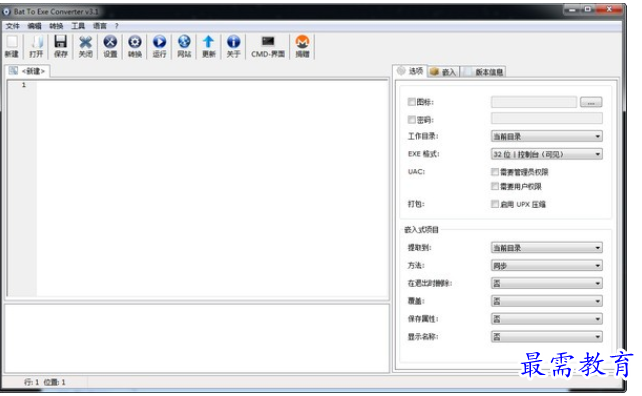Switch to the 嵌入 (Embed) tab
This screenshot has width=642, height=396.
coord(443,72)
